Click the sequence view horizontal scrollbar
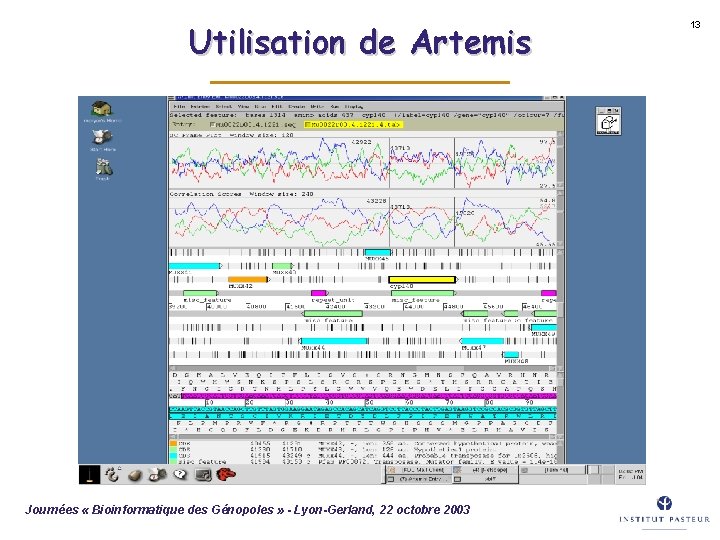Image resolution: width=720 pixels, height=540 pixels. (363, 436)
